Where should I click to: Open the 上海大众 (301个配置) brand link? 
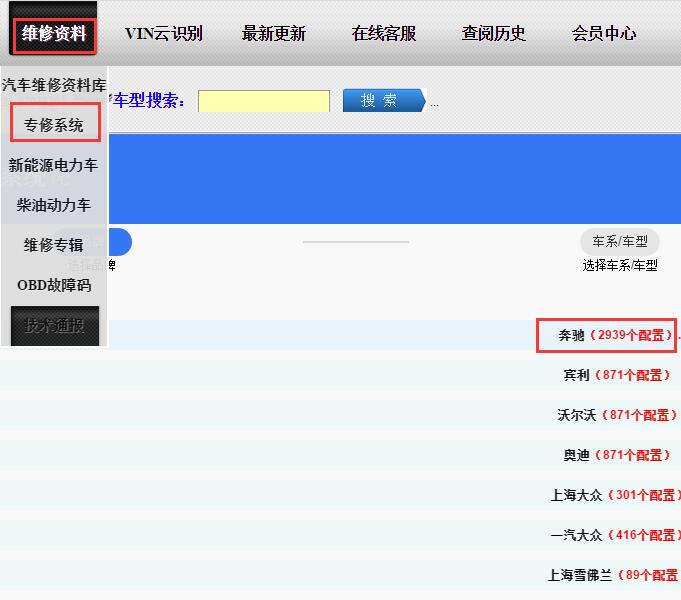pos(615,495)
